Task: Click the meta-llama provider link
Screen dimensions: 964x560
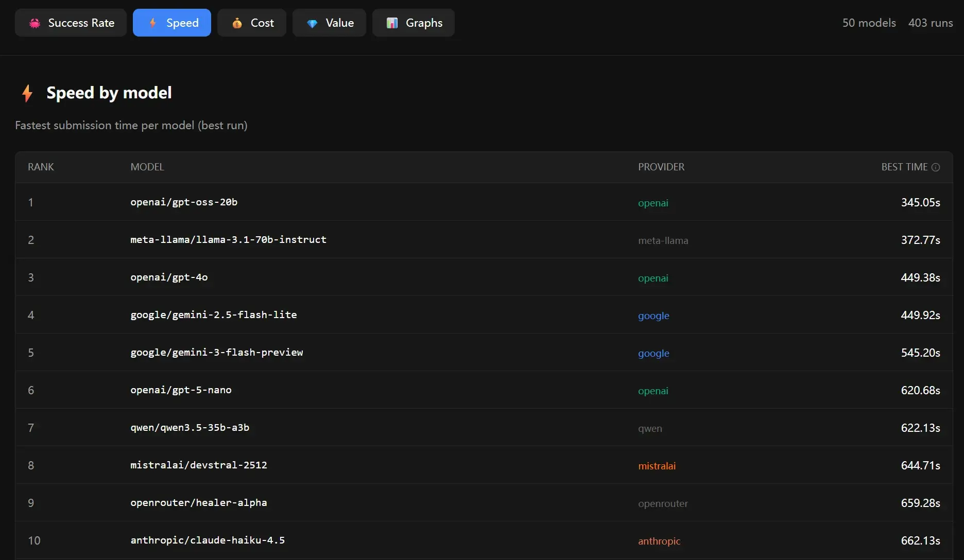Action: (x=663, y=240)
